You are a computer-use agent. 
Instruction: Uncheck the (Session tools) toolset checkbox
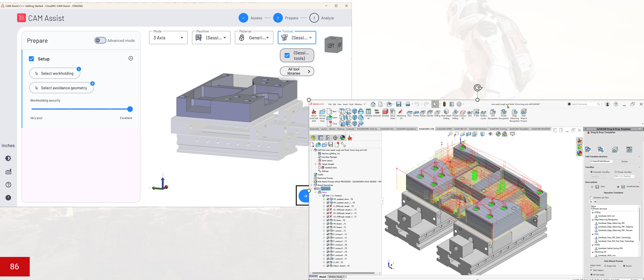click(x=287, y=55)
